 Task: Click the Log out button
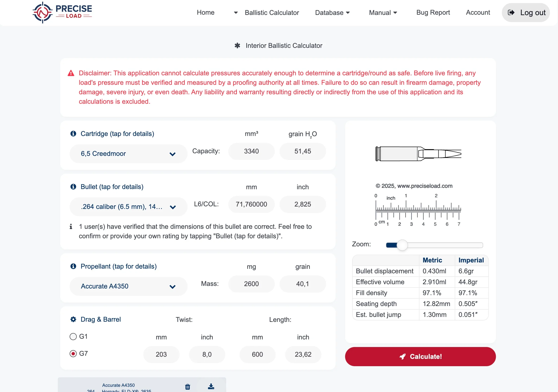[x=526, y=13]
